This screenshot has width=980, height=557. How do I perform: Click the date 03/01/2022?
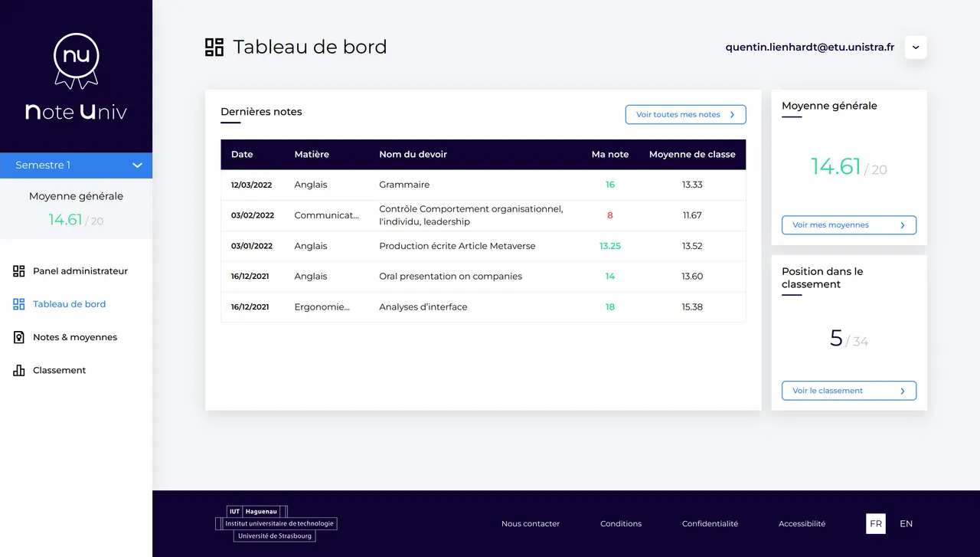[x=252, y=246]
